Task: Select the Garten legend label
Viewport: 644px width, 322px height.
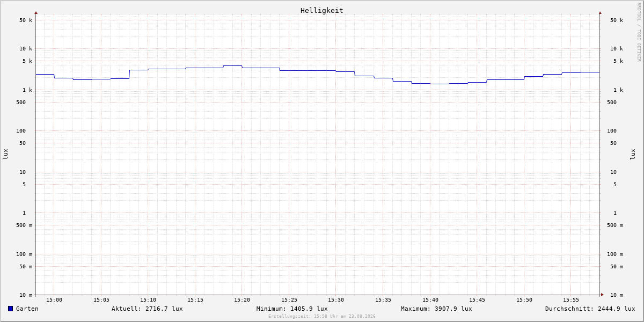Action: (x=27, y=309)
